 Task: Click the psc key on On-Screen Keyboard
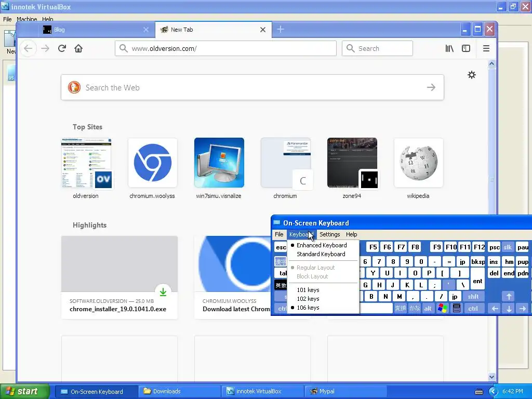(x=495, y=247)
